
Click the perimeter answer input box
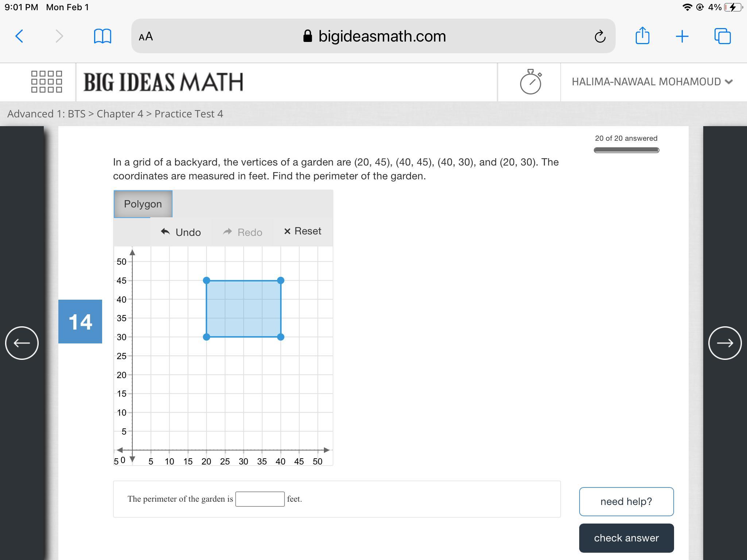point(260,499)
